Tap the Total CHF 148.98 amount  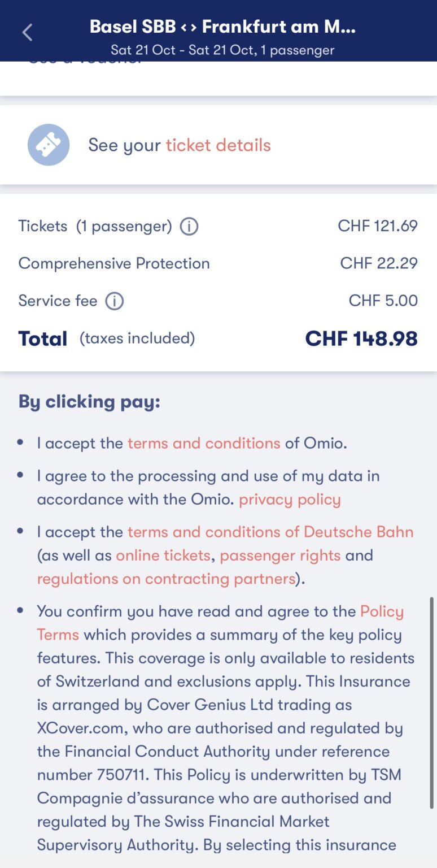pyautogui.click(x=361, y=338)
